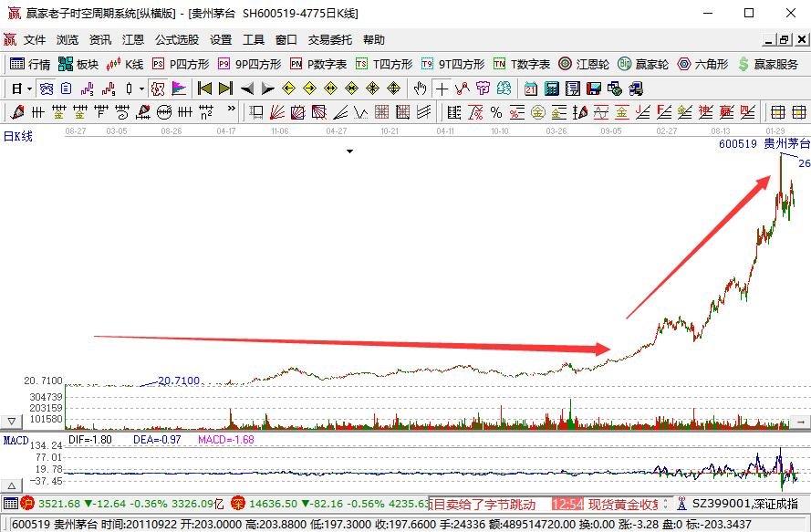The height and width of the screenshot is (532, 811).
Task: Jump to the first bar
Action: [x=205, y=89]
